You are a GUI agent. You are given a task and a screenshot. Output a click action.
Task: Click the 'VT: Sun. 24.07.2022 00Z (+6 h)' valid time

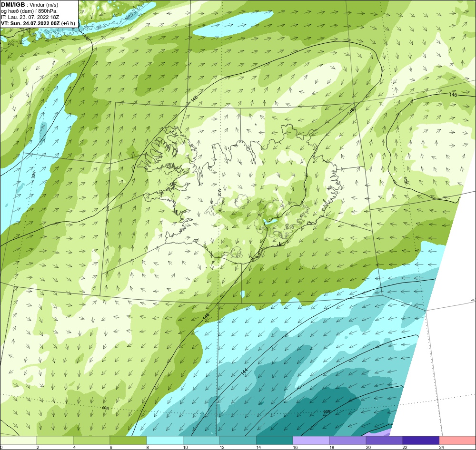38,23
